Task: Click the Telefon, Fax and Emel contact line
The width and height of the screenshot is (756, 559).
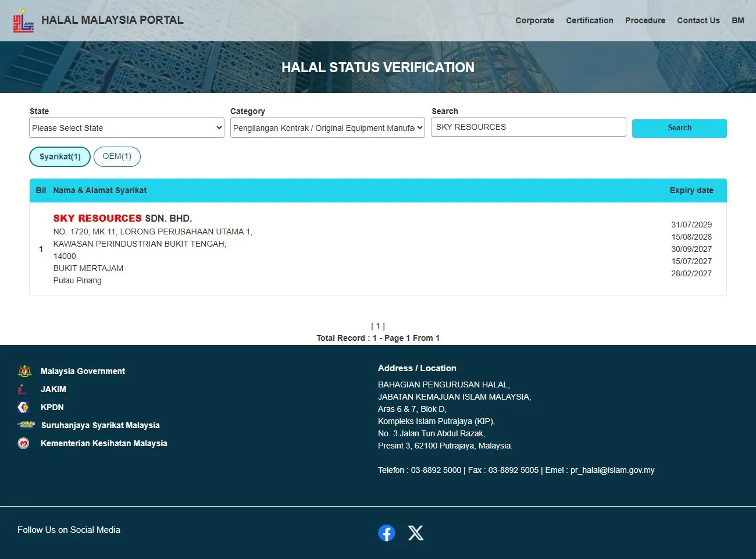Action: click(x=516, y=470)
